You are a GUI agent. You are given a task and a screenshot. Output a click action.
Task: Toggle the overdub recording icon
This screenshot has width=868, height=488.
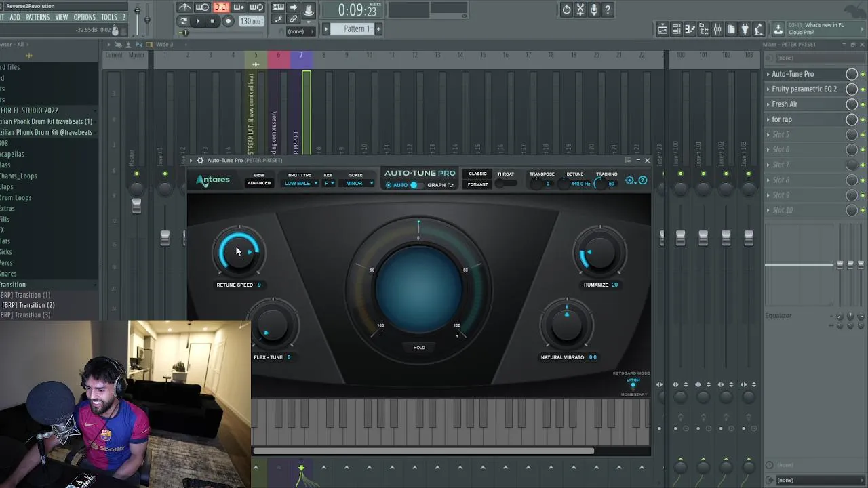click(x=239, y=8)
